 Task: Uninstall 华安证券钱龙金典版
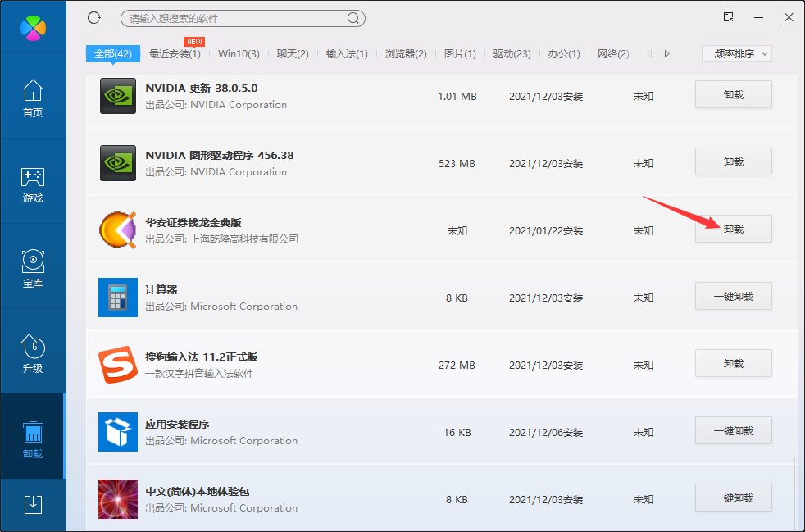733,229
